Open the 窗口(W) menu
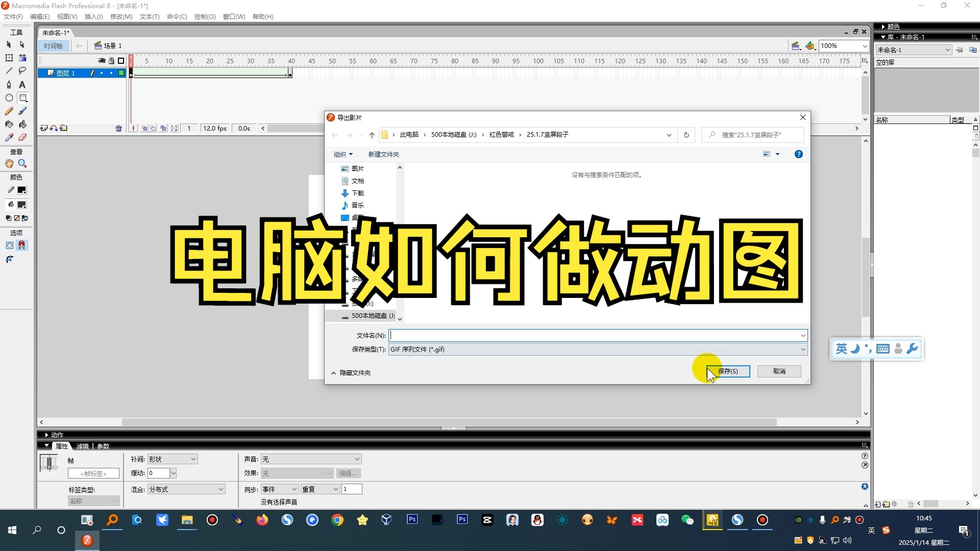Screen dimensions: 980x551 point(234,16)
